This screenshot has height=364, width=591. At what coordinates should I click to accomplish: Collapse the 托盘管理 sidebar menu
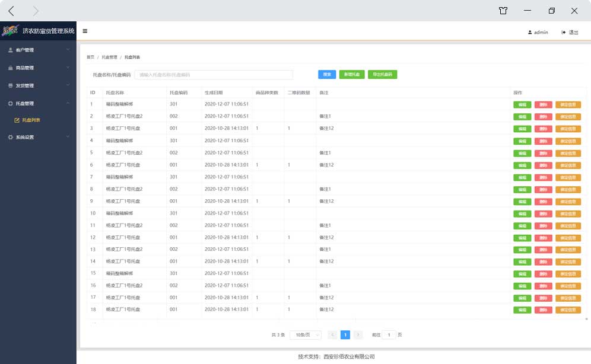38,104
